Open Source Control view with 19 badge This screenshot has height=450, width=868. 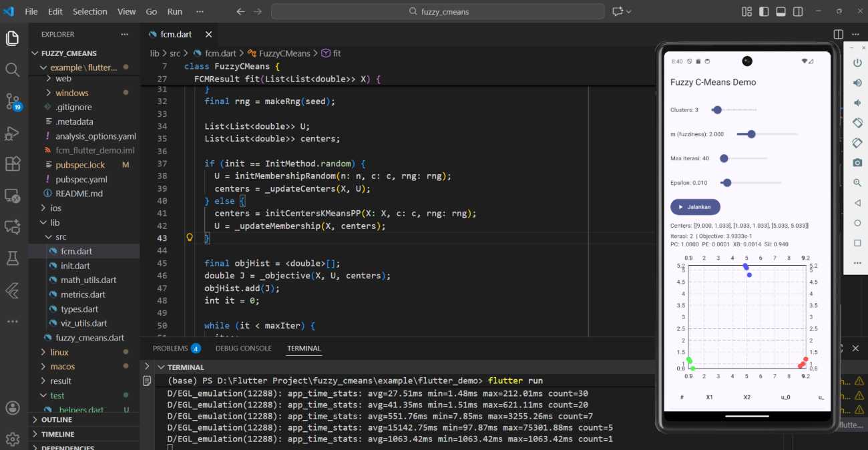pos(12,101)
